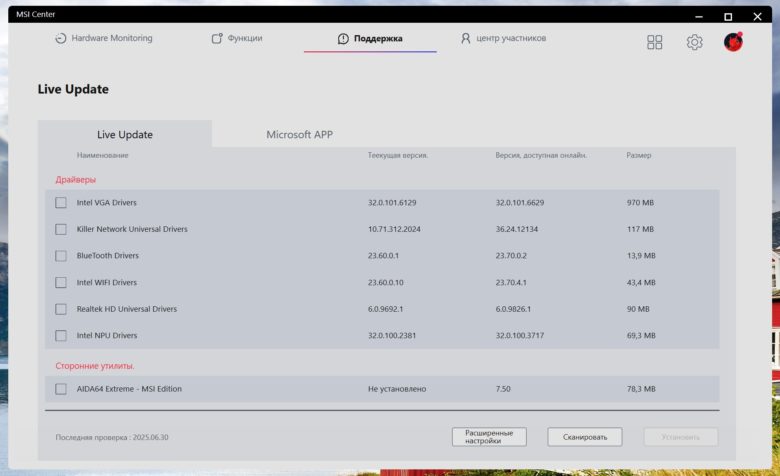Click the Сторонние утилиты section heading
This screenshot has height=476, width=780.
(95, 366)
